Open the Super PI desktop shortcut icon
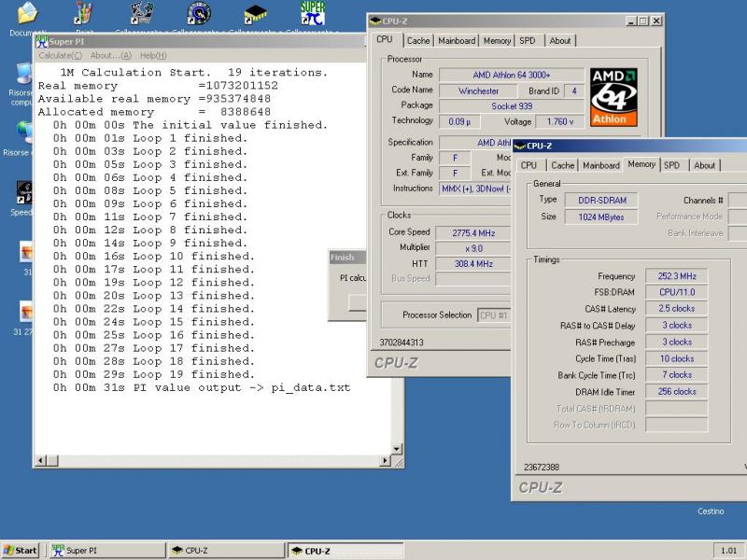747x560 pixels. (313, 13)
